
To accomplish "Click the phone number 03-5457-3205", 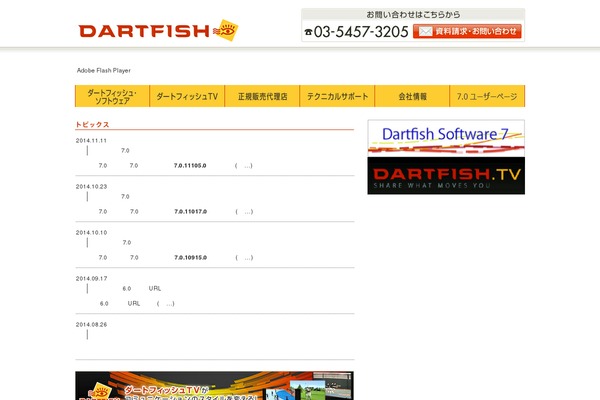I will pyautogui.click(x=361, y=32).
